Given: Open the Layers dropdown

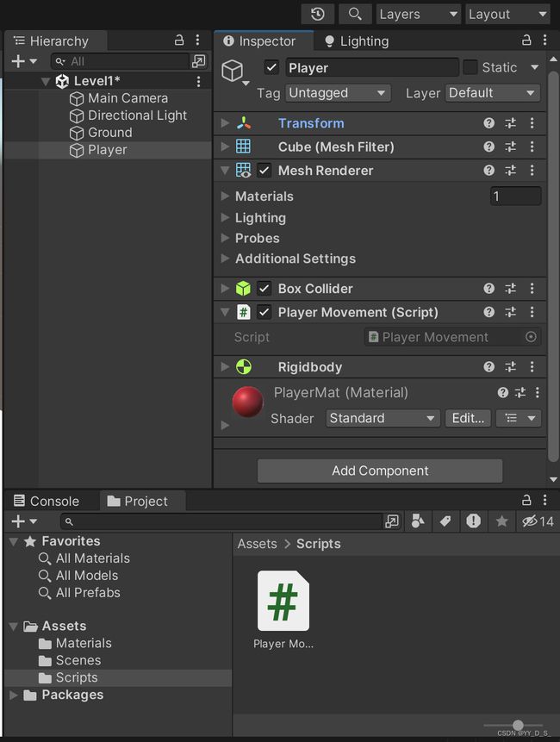Looking at the screenshot, I should click(419, 14).
